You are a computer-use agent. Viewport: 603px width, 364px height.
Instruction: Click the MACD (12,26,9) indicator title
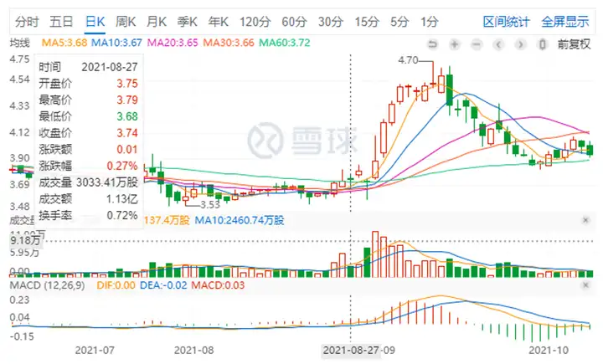click(x=47, y=285)
